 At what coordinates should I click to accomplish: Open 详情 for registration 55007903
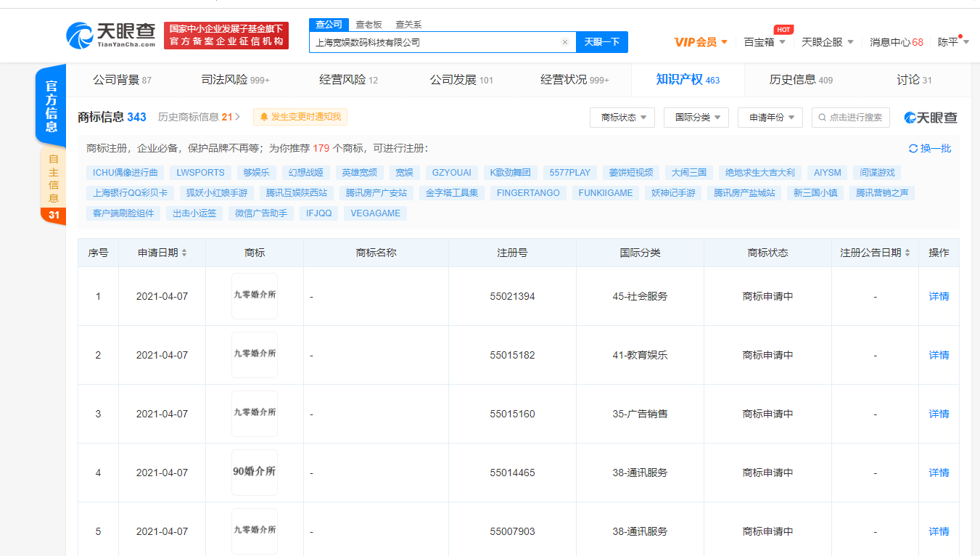tap(939, 531)
